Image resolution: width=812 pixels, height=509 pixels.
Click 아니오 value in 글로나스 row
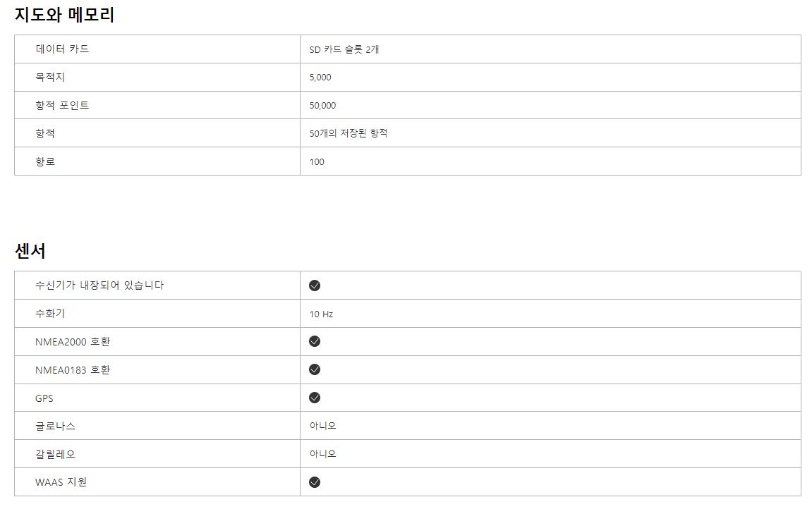(x=322, y=426)
